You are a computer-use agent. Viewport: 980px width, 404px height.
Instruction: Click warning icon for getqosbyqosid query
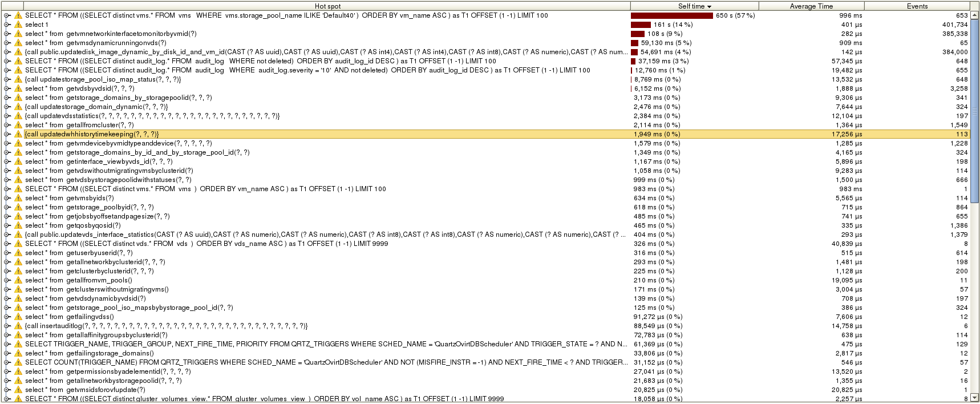pyautogui.click(x=18, y=225)
